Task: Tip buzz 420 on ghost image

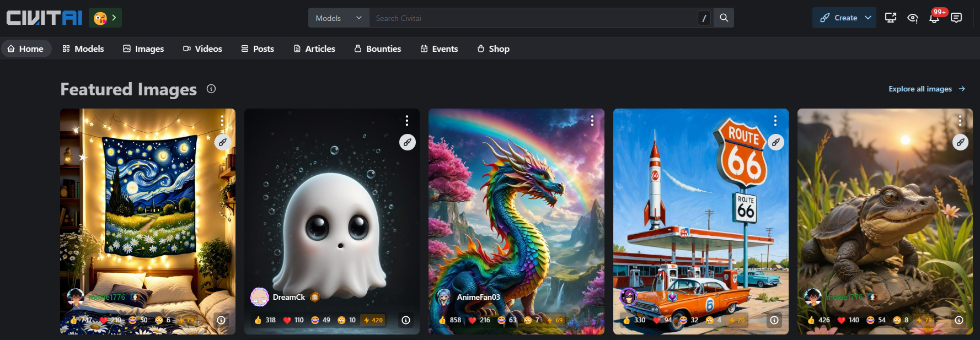Action: tap(373, 320)
